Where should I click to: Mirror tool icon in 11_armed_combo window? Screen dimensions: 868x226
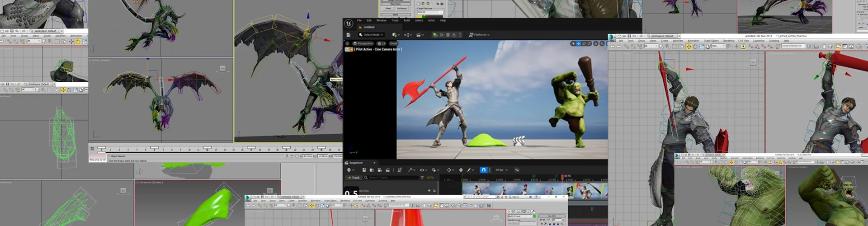coord(810,47)
